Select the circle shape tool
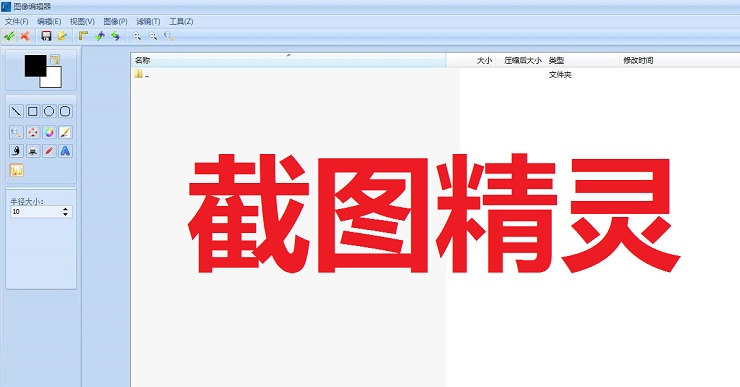Image resolution: width=740 pixels, height=387 pixels. 49,111
